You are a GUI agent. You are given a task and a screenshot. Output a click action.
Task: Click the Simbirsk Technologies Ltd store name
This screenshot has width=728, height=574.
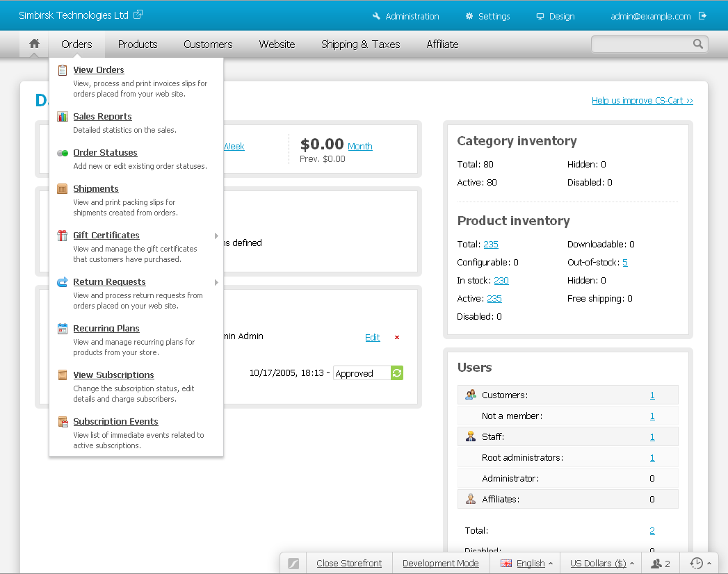(74, 15)
